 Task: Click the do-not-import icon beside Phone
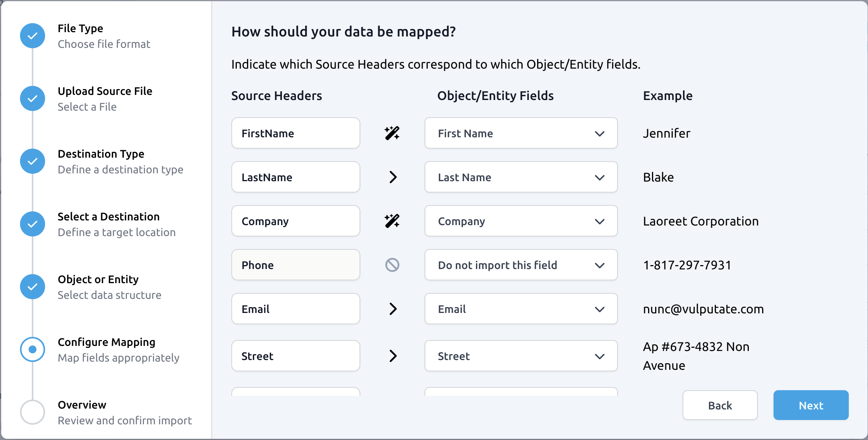[392, 265]
